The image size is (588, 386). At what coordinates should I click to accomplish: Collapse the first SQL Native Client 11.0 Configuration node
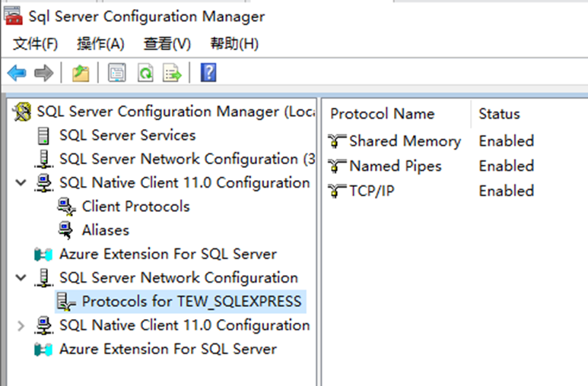tap(21, 182)
